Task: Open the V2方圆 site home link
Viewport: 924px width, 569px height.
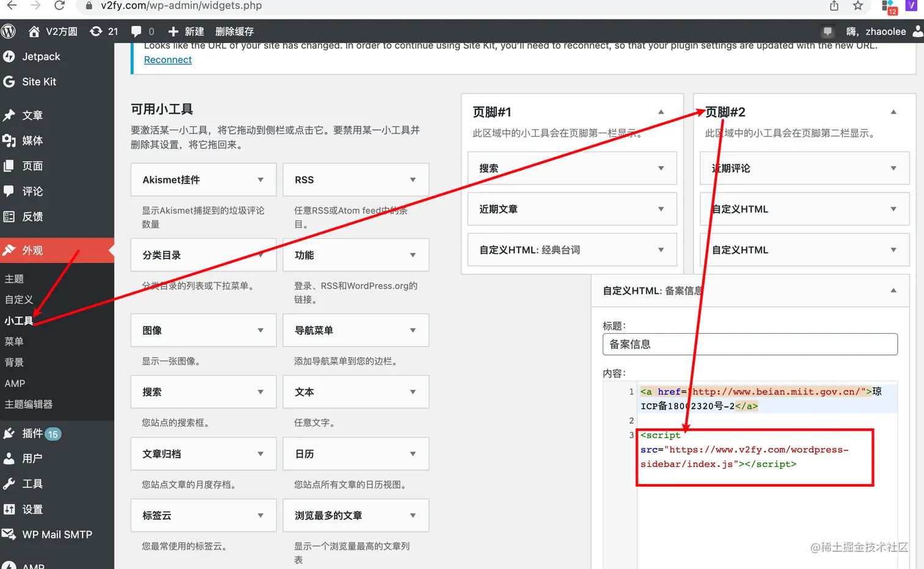Action: (53, 31)
